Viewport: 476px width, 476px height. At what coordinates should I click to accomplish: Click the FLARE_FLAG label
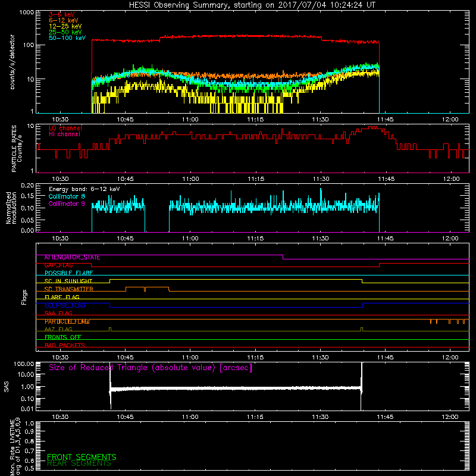[62, 297]
